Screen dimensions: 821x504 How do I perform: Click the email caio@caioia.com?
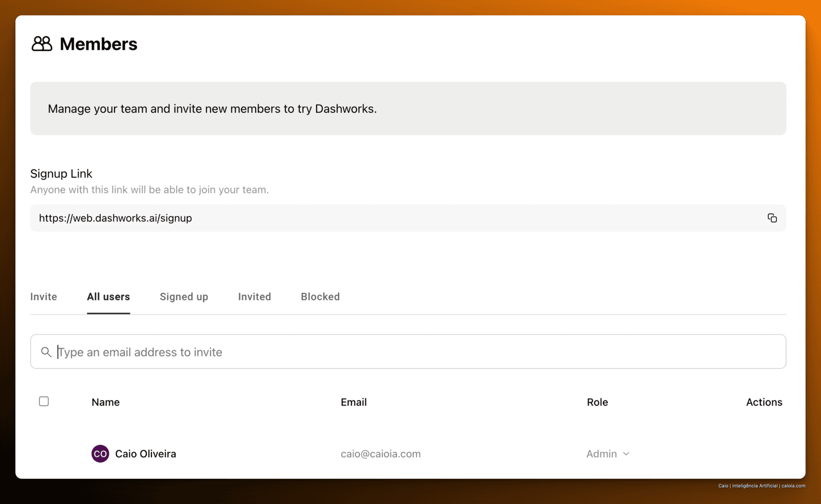click(x=381, y=454)
